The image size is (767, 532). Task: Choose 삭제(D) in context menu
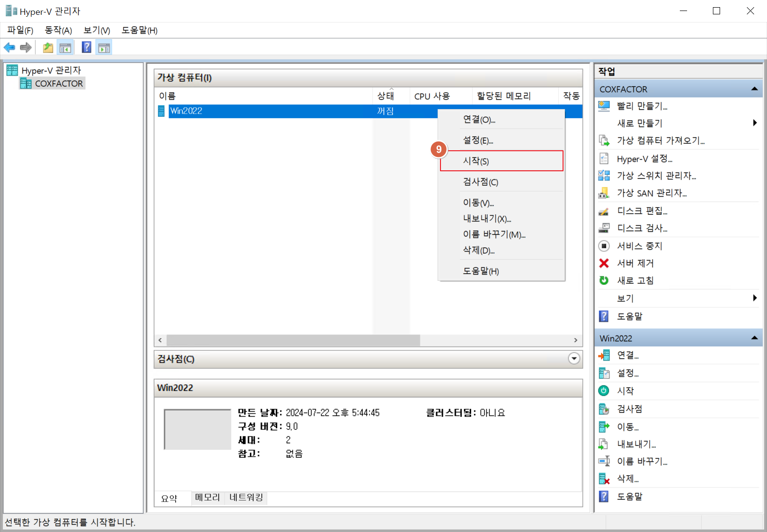501,250
